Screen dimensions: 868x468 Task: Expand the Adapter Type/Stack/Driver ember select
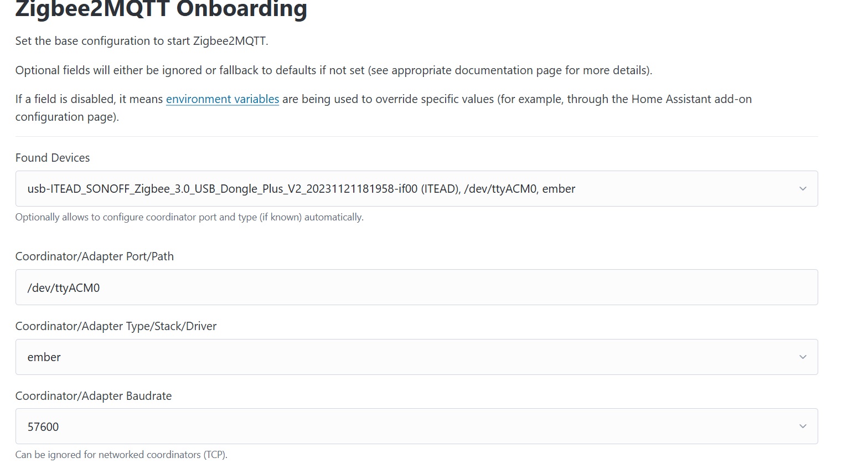416,357
